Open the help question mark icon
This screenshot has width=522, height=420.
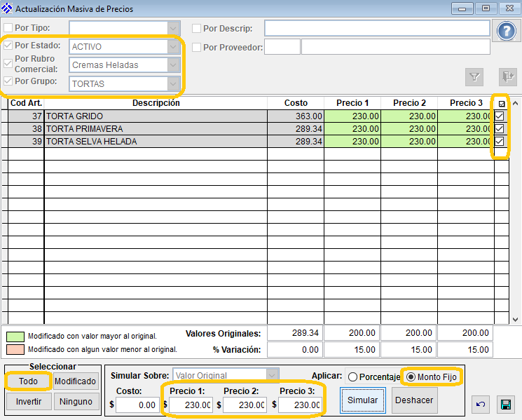tap(505, 32)
